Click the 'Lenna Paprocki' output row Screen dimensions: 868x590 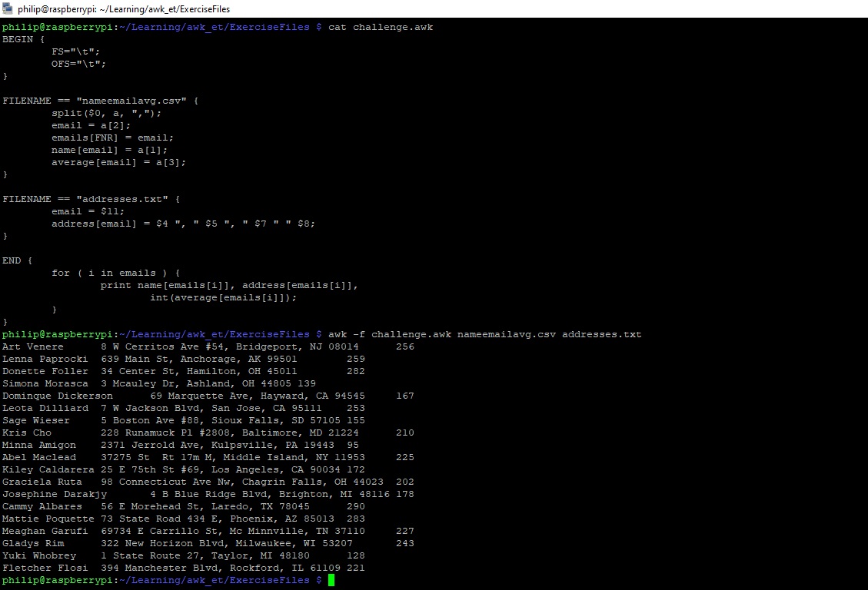[183, 359]
